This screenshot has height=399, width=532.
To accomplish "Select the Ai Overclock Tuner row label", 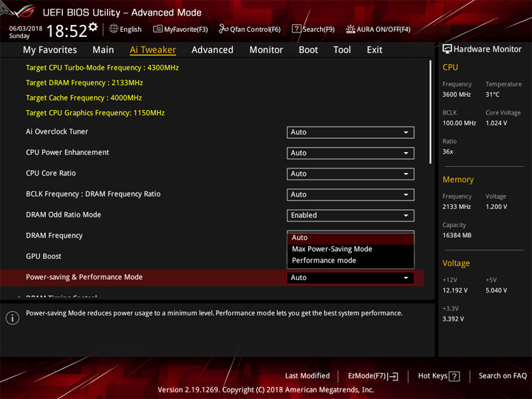I will 57,132.
